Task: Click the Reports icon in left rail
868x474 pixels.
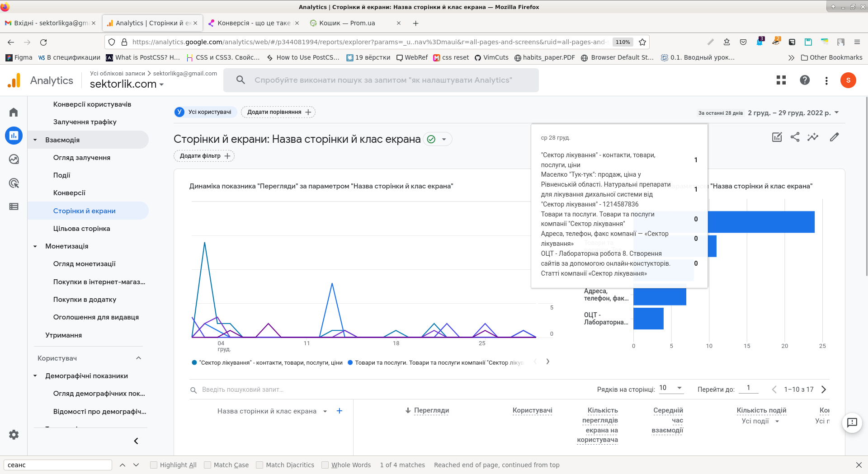Action: pos(14,136)
